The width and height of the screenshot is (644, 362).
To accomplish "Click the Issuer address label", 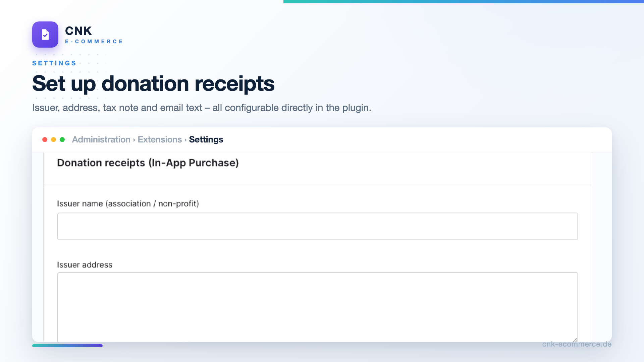I will 85,265.
